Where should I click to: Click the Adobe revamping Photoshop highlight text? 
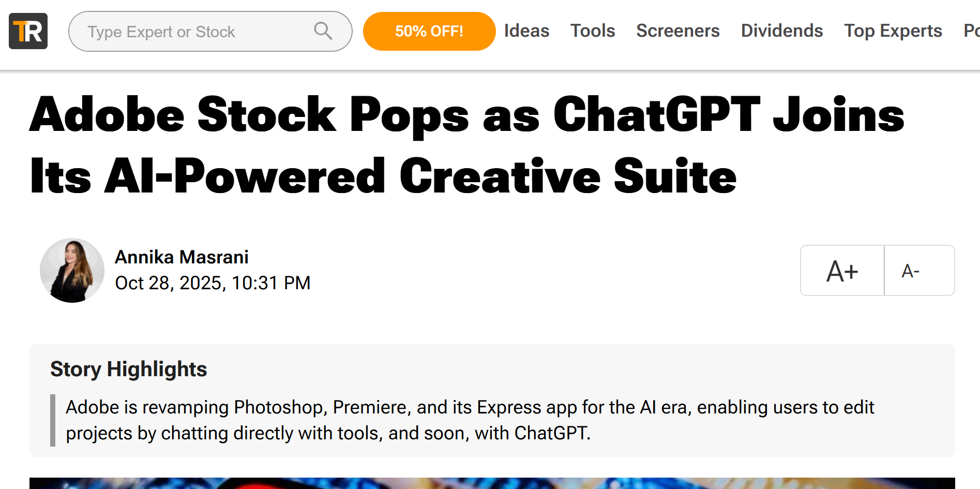point(470,420)
